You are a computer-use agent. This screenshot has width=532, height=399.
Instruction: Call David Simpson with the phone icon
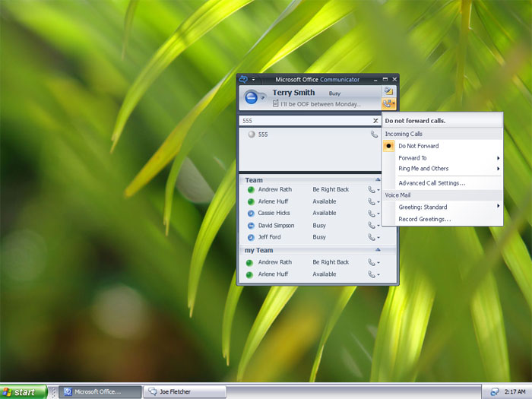tap(372, 226)
